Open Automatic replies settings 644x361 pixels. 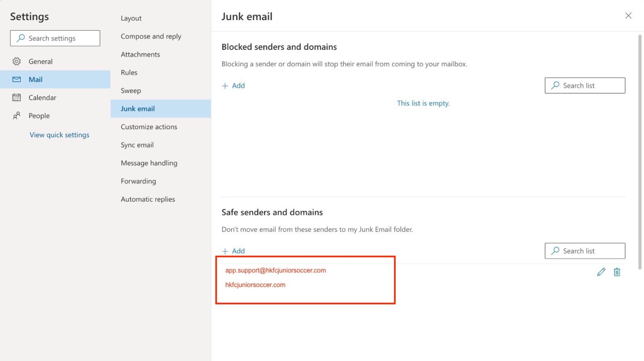click(x=148, y=199)
